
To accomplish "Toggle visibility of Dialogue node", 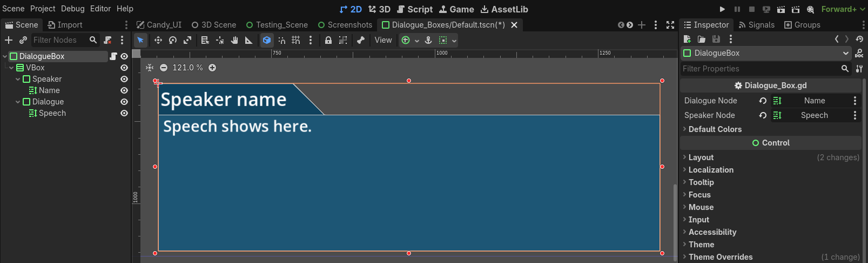I will (x=124, y=102).
